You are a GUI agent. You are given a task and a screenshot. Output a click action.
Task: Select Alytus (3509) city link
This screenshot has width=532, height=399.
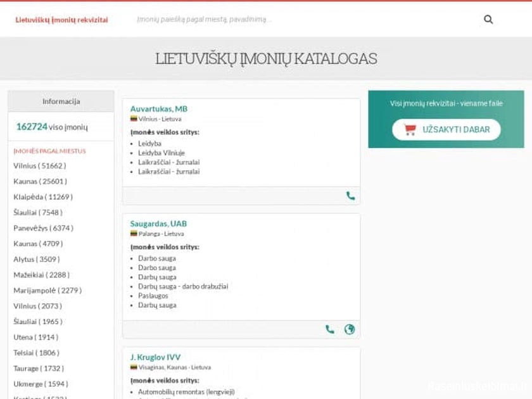pyautogui.click(x=37, y=260)
